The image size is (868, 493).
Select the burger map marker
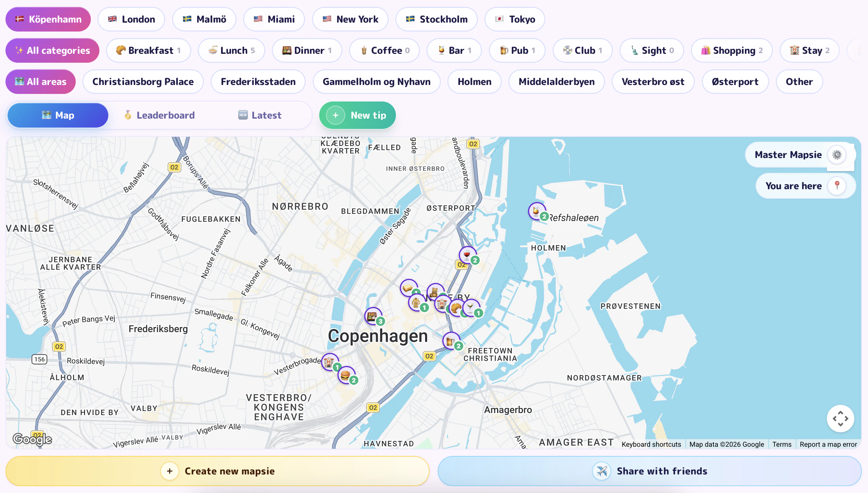346,375
